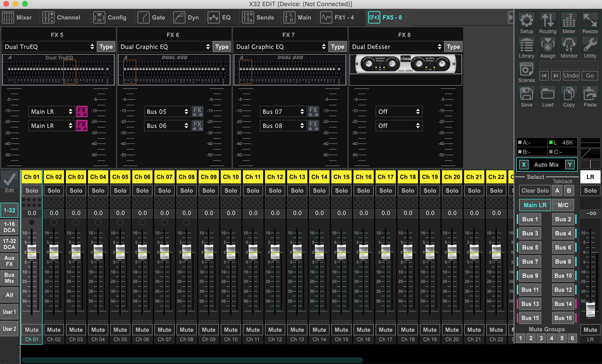Click the Clear Solo button
Viewport: 602px width, 364px height.
[x=535, y=190]
